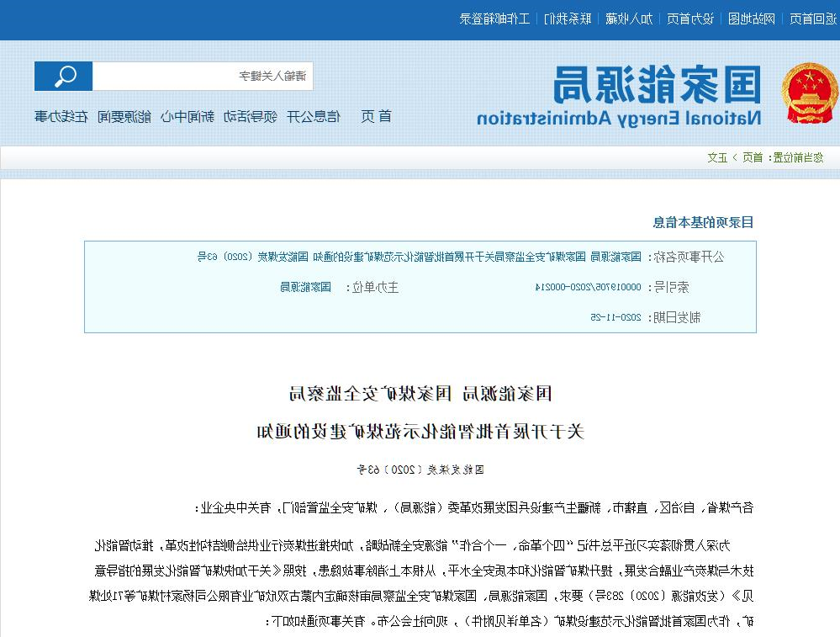Open the 信息公开 menu

pos(314,116)
